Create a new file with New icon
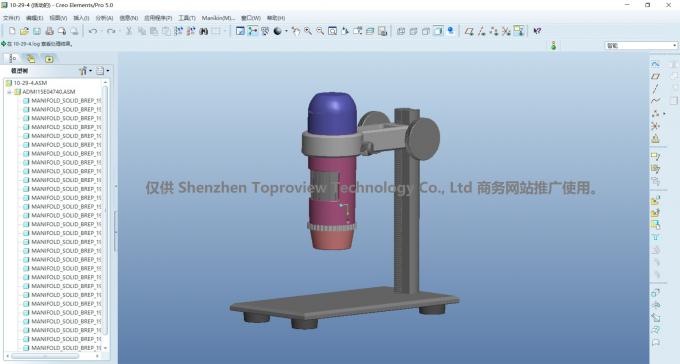This screenshot has width=680, height=364. tap(12, 31)
